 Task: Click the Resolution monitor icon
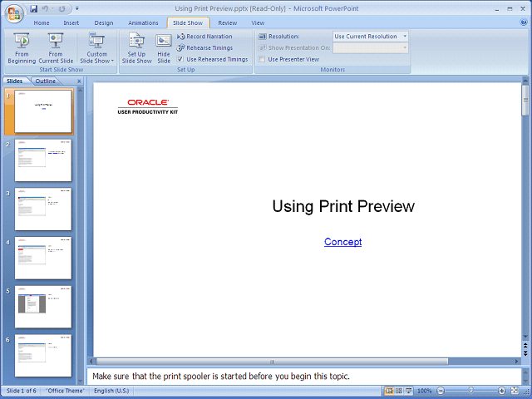tap(263, 37)
